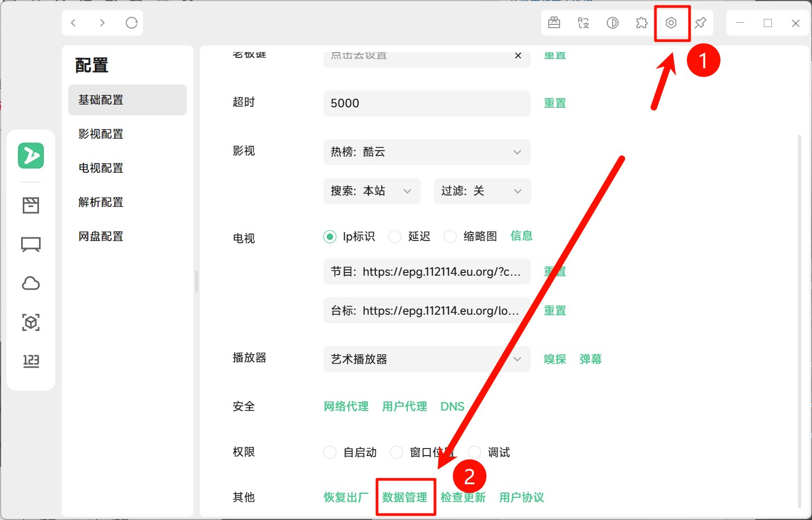This screenshot has width=812, height=520.
Task: Click the back arrow navigation icon
Action: [74, 23]
